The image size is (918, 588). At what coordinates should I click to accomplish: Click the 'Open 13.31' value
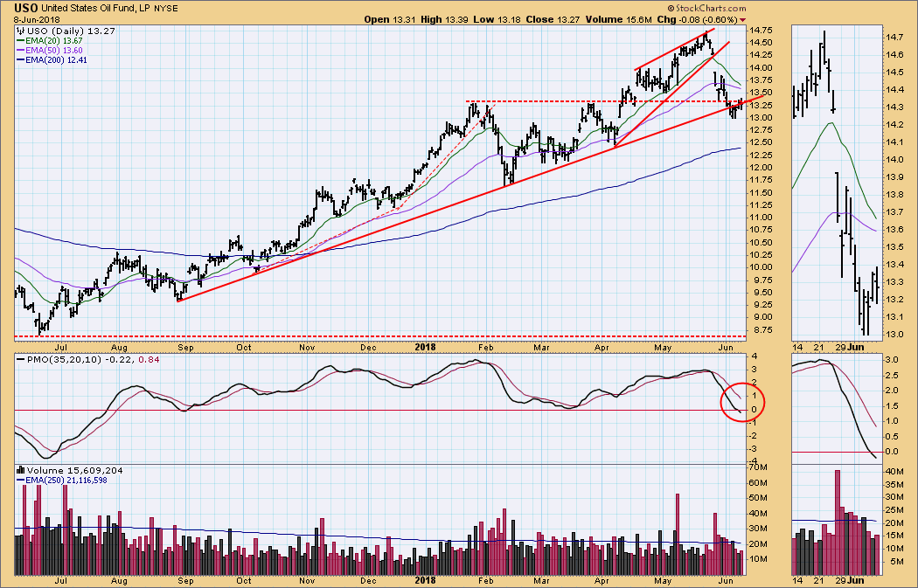click(390, 19)
